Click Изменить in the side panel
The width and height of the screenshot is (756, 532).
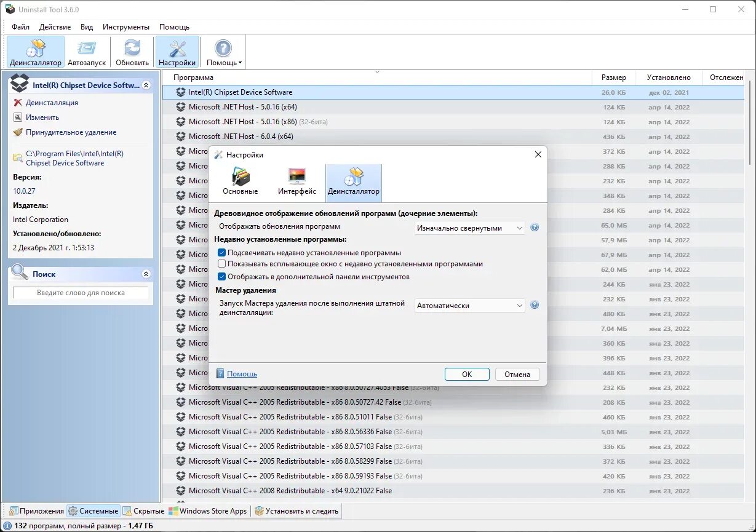click(x=42, y=117)
